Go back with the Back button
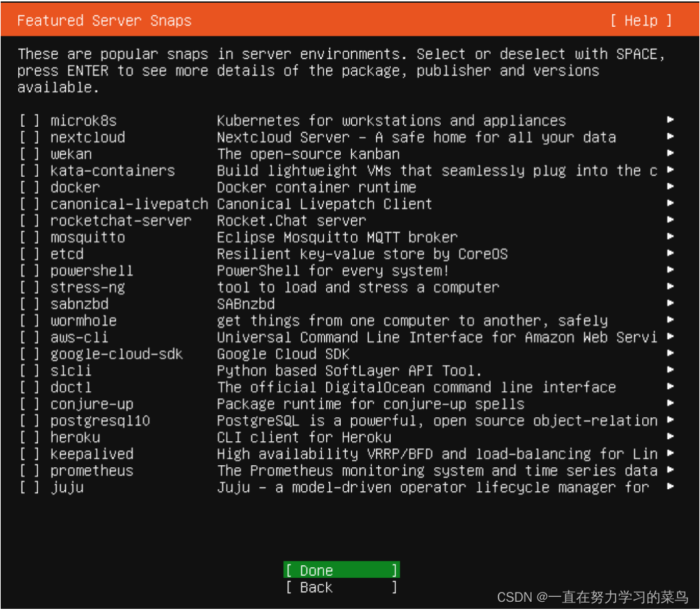700x611 pixels. point(342,587)
